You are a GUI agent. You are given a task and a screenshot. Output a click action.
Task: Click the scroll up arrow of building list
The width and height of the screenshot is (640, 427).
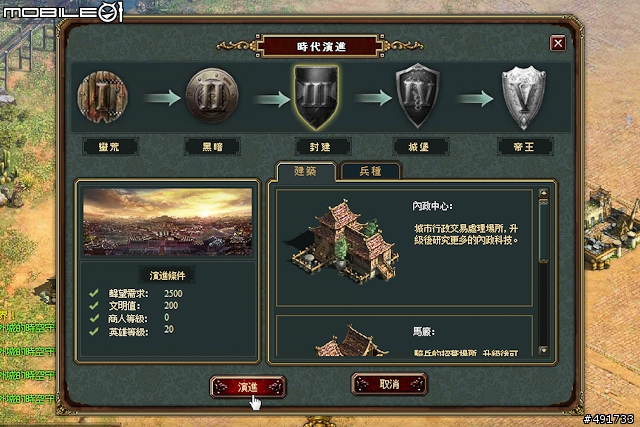point(543,193)
